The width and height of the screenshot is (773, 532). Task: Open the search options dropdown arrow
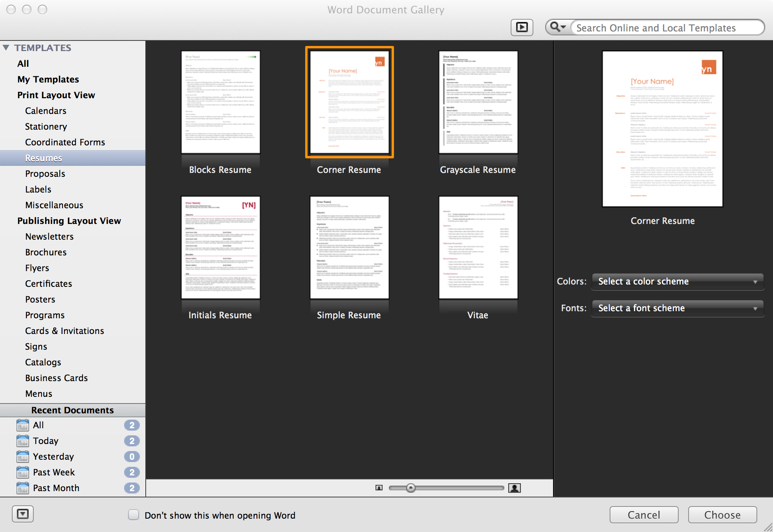pyautogui.click(x=563, y=27)
